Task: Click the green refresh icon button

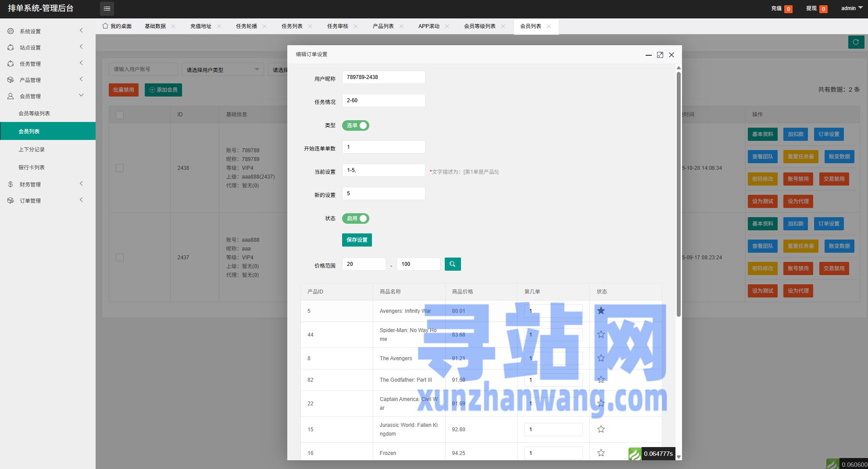Action: point(856,42)
